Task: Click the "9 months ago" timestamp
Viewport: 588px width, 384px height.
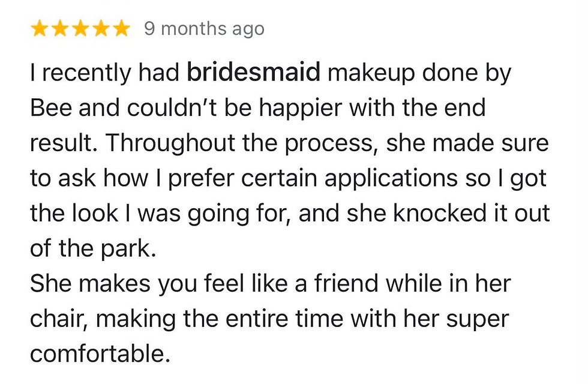Action: (205, 29)
